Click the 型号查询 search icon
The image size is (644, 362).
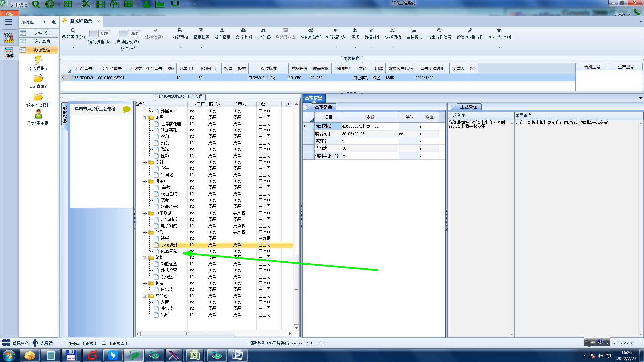[x=73, y=31]
